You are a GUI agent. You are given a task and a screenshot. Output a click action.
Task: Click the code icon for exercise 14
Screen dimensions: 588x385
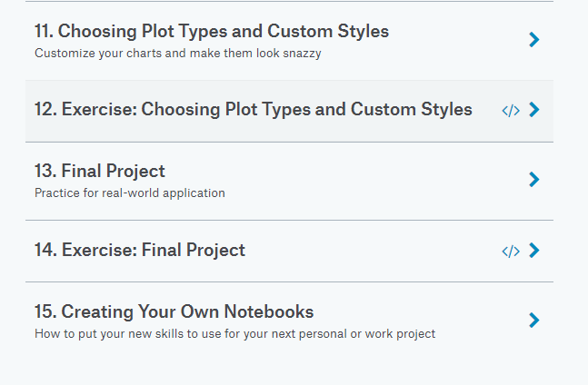point(511,251)
